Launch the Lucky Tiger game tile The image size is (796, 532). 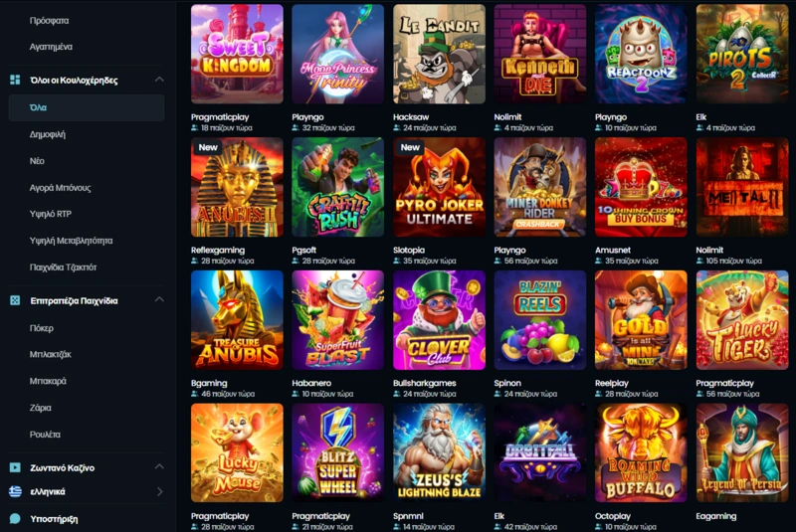(x=742, y=320)
